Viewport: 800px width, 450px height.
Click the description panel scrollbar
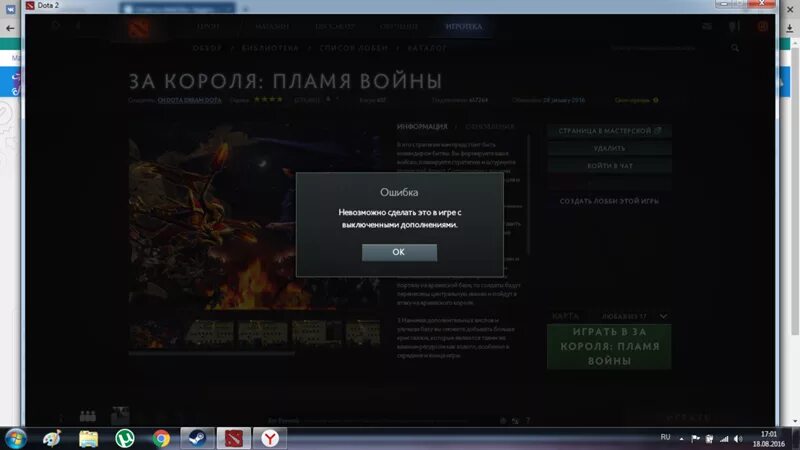pyautogui.click(x=529, y=194)
